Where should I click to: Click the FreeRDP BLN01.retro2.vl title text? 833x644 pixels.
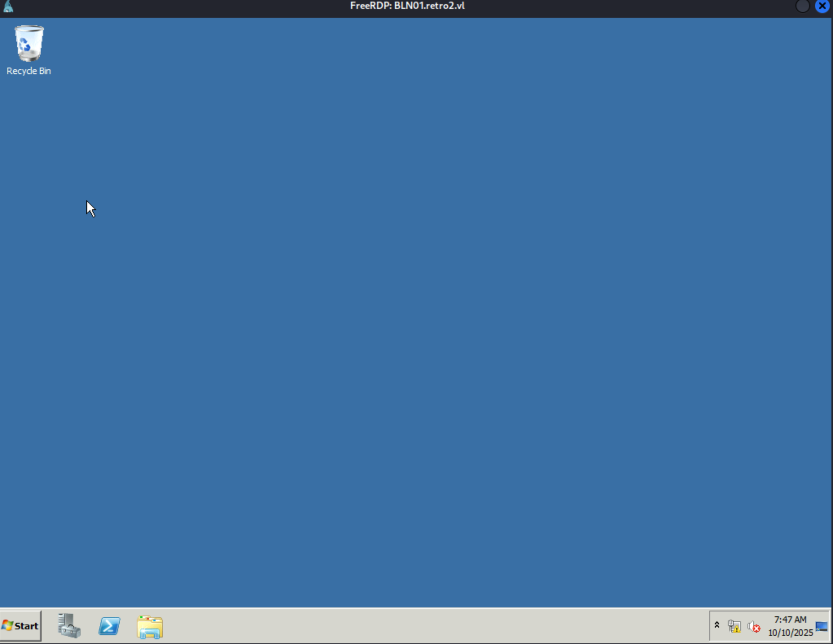pos(407,6)
